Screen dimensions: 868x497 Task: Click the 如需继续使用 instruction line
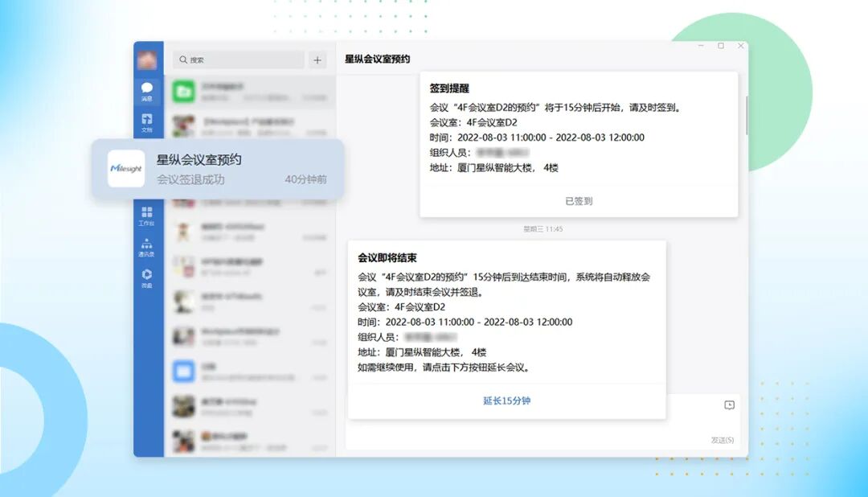click(444, 368)
